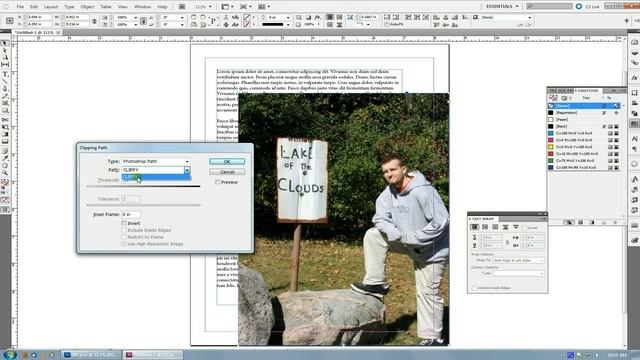This screenshot has width=640, height=360.
Task: Click the Windows Start button
Action: [9, 355]
